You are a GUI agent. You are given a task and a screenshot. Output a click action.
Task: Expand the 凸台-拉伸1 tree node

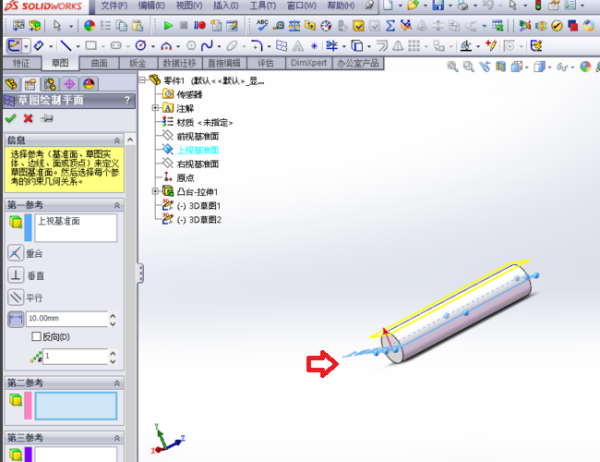point(155,191)
